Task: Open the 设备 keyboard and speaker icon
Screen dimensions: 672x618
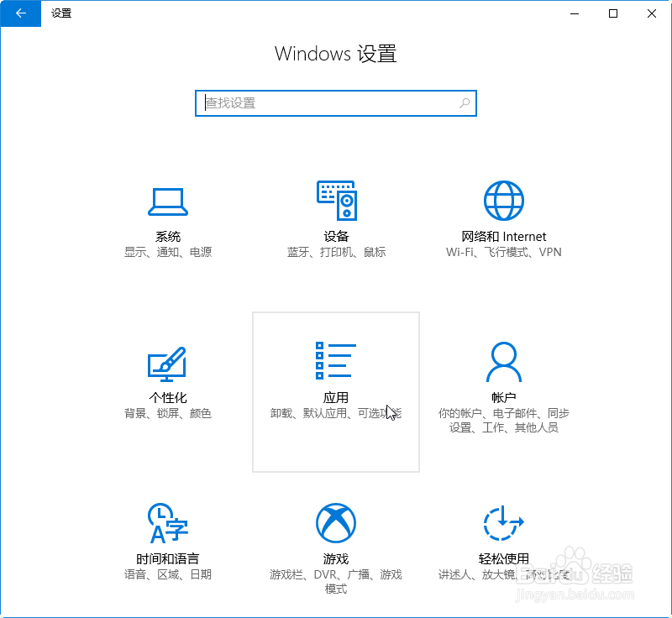Action: (x=337, y=201)
